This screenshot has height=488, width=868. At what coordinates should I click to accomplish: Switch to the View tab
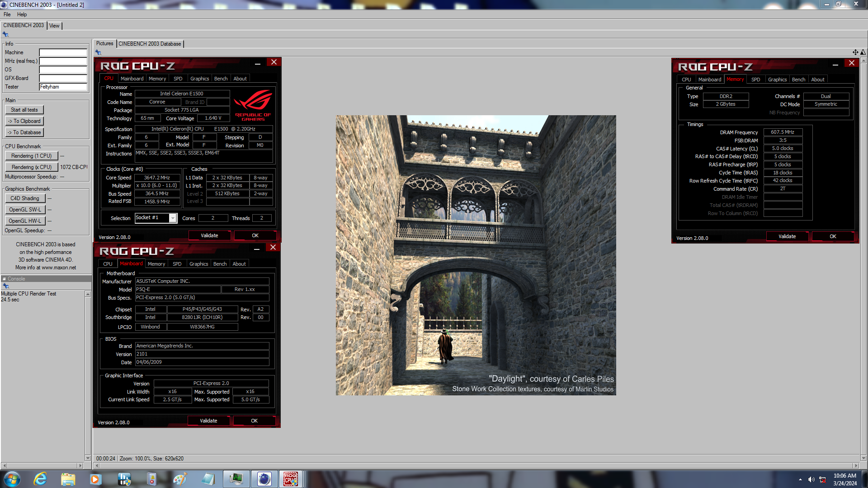coord(54,26)
